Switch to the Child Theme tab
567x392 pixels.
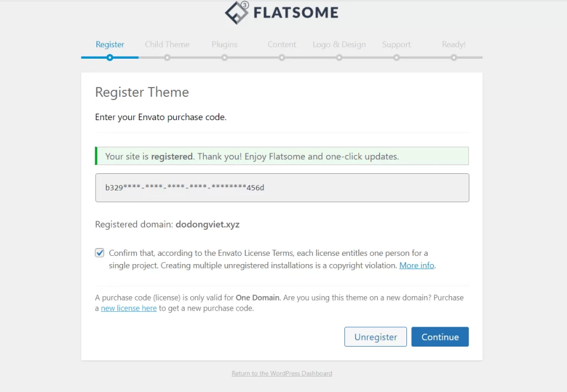pos(167,44)
